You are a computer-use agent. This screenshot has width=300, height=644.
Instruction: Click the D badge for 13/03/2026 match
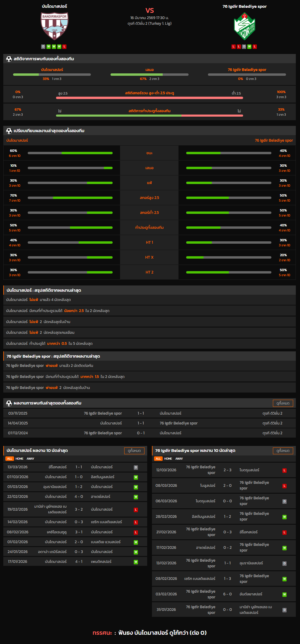point(136,467)
